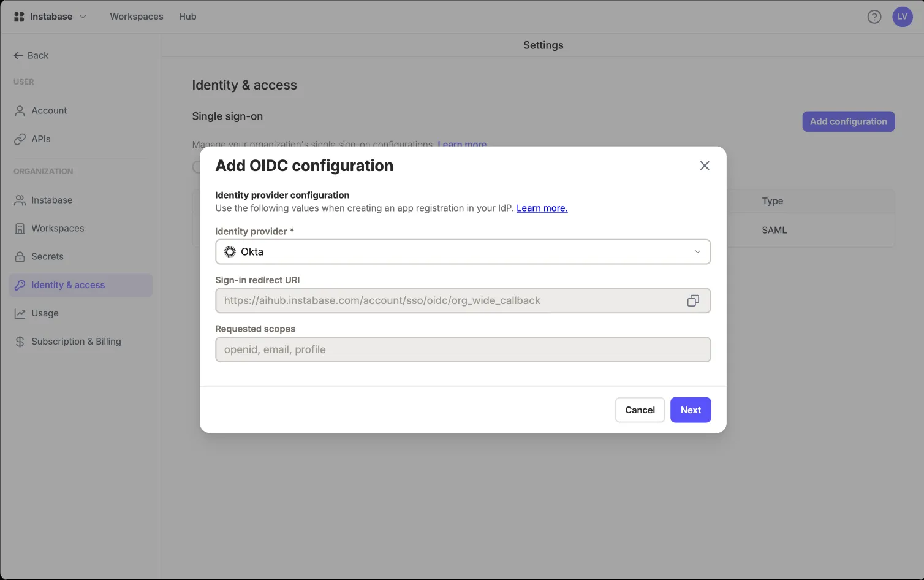Click the Requested scopes field
The width and height of the screenshot is (924, 580).
pyautogui.click(x=463, y=349)
